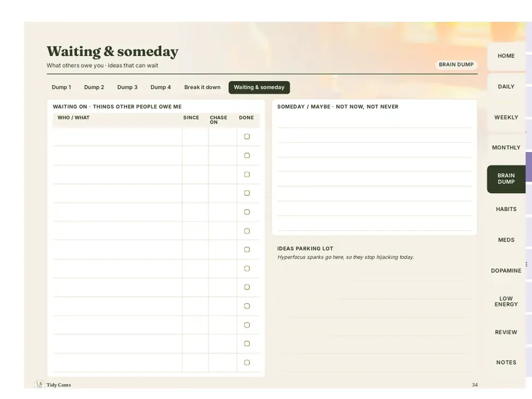532x399 pixels.
Task: Tick the second DONE checkbox
Action: 247,155
